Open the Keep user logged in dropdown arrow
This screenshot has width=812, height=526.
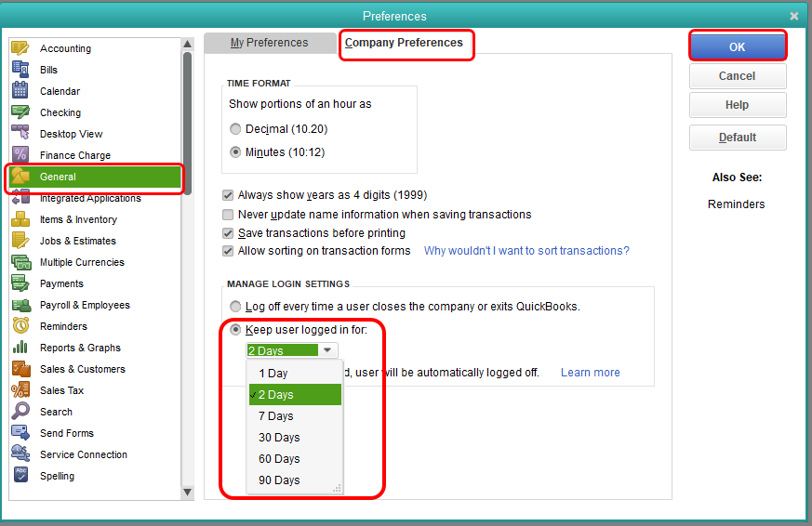point(327,350)
